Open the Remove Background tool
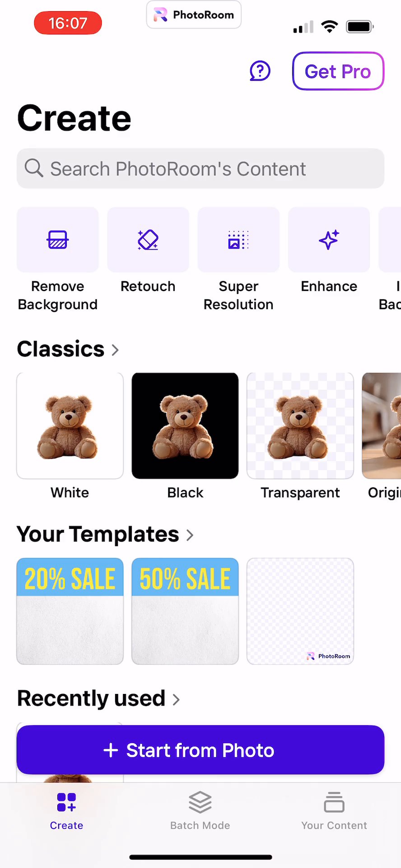This screenshot has width=401, height=868. click(x=58, y=240)
